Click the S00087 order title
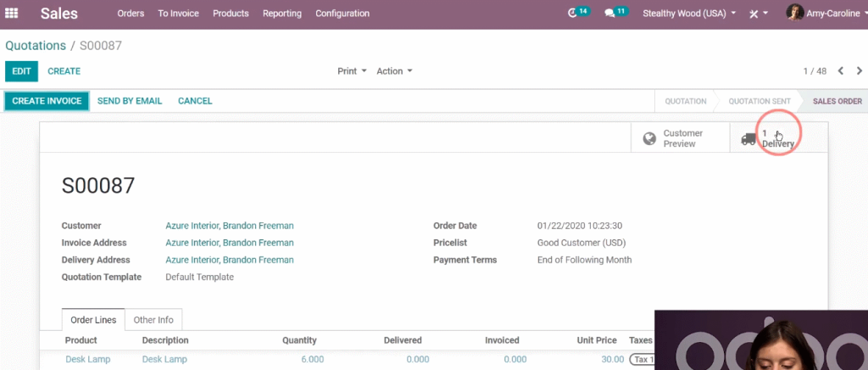Screen dimensions: 868x370 pos(98,186)
